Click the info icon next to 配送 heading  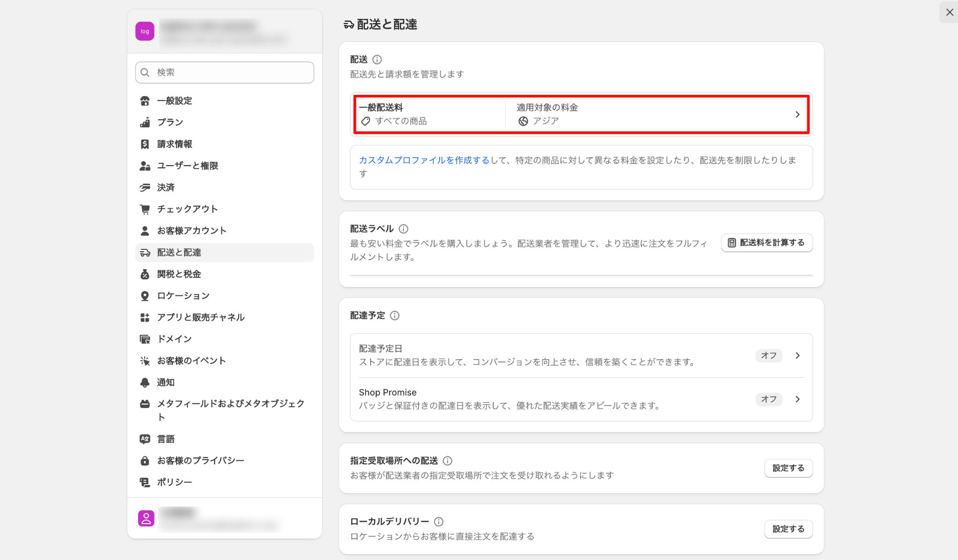click(377, 59)
